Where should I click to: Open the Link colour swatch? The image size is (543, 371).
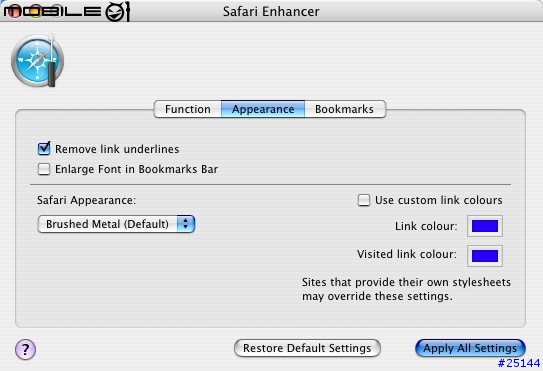point(485,226)
